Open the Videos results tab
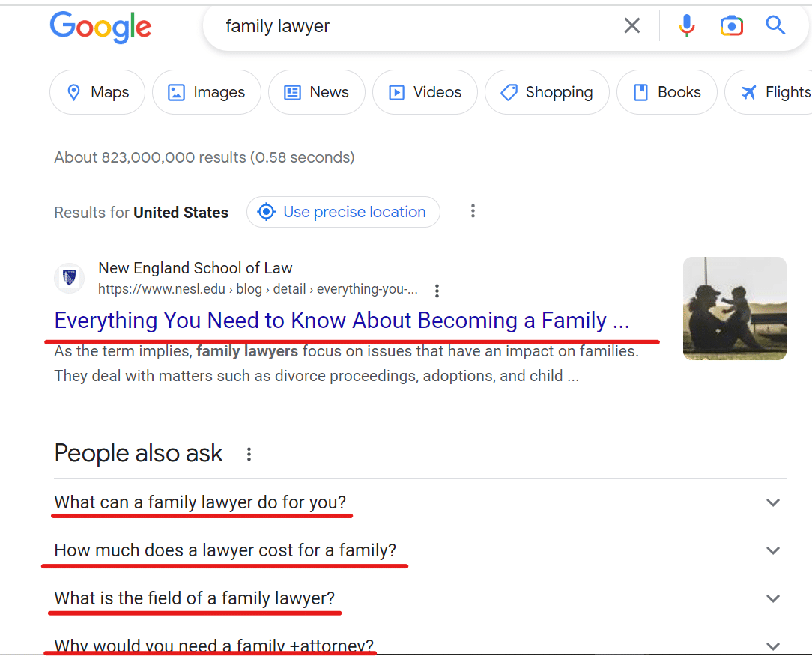The width and height of the screenshot is (812, 656). (x=425, y=92)
